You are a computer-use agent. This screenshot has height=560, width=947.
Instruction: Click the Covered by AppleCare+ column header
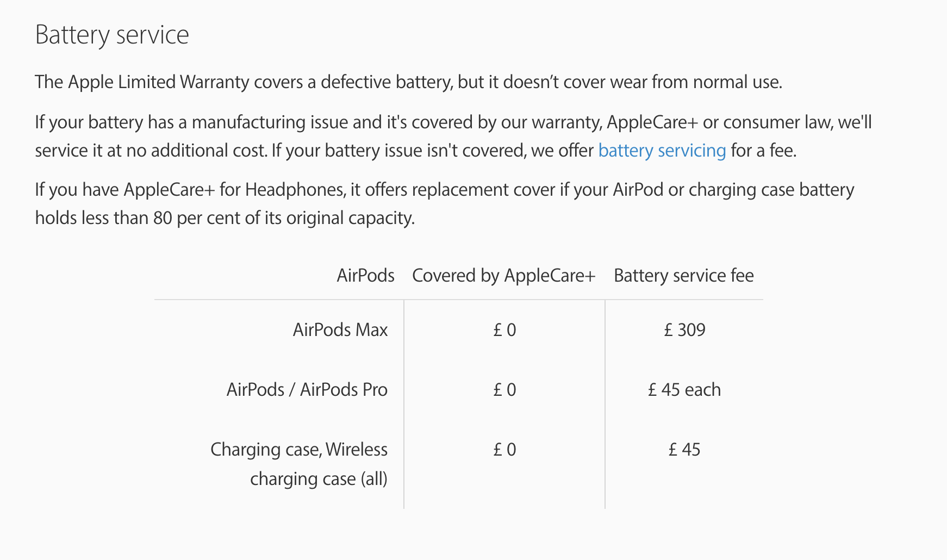point(503,276)
